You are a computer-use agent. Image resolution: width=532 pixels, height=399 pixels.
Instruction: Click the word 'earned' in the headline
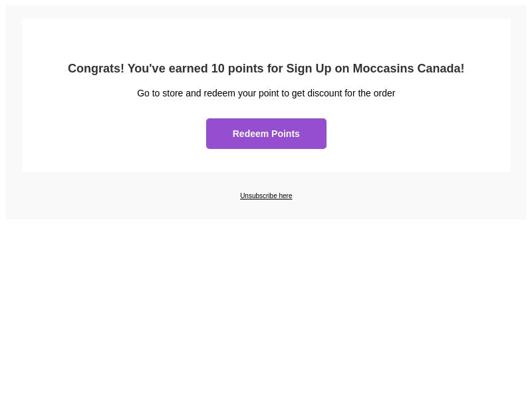[x=188, y=68]
